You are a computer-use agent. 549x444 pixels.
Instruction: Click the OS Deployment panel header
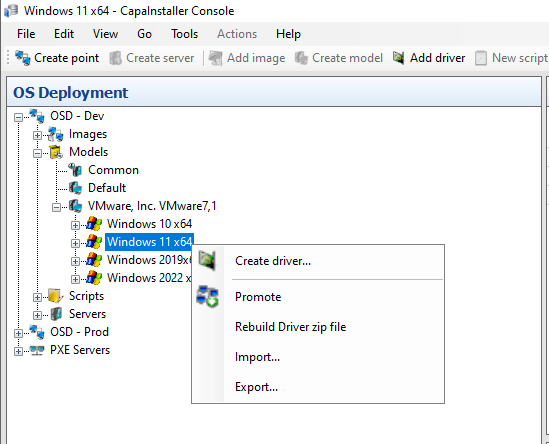tap(274, 92)
